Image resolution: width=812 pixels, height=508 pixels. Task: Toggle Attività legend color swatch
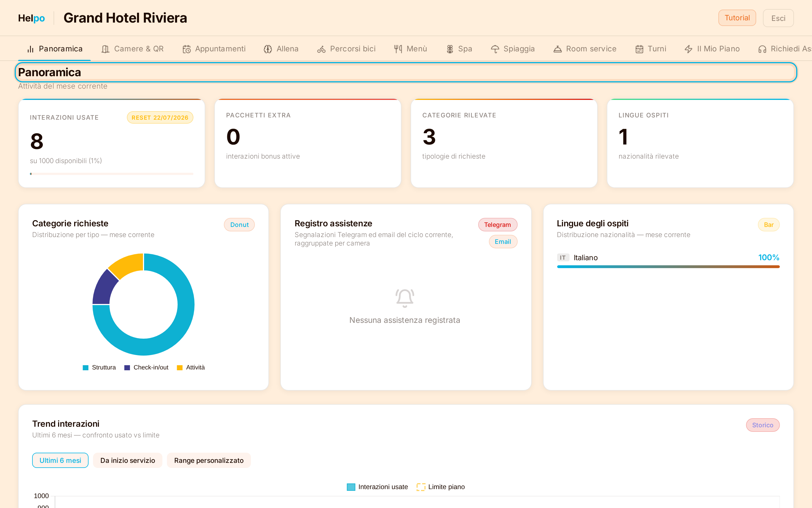click(180, 367)
